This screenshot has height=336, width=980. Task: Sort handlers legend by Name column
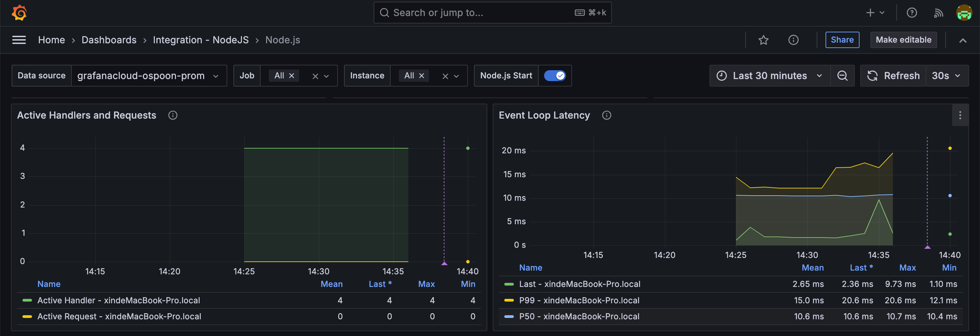[x=49, y=284]
